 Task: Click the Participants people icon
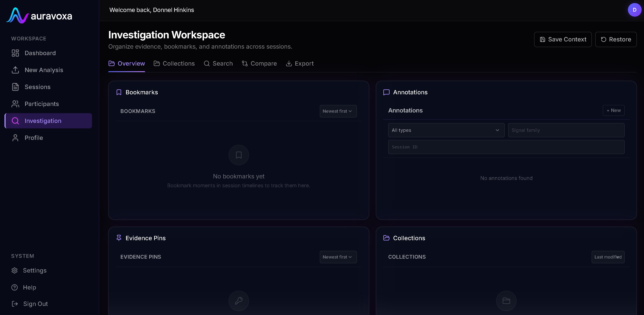15,104
